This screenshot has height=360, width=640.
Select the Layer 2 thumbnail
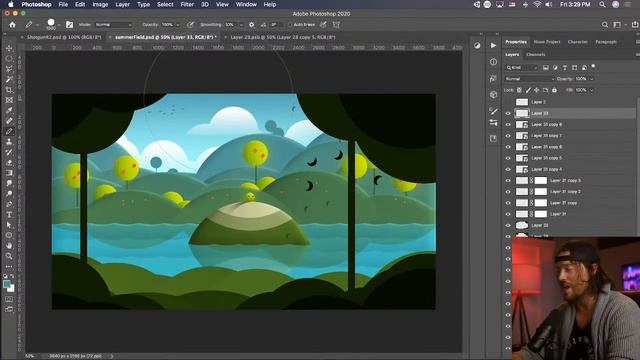522,102
